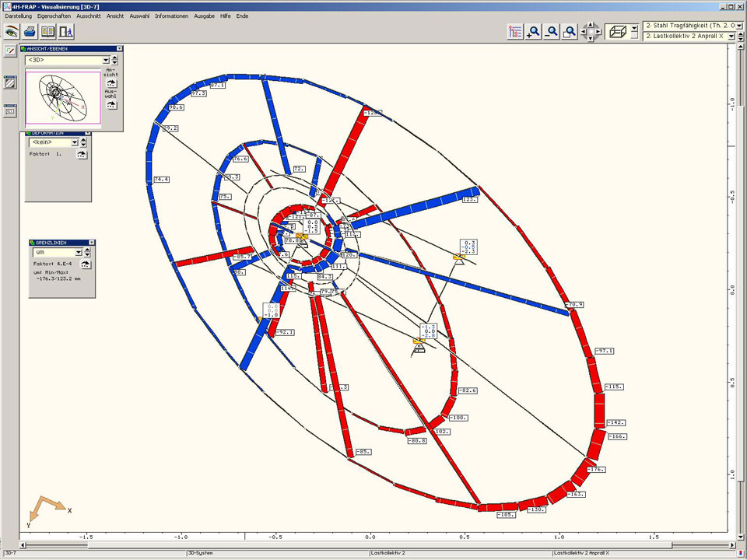747x560 pixels.
Task: Open the Ausschnitt menu
Action: pyautogui.click(x=89, y=16)
